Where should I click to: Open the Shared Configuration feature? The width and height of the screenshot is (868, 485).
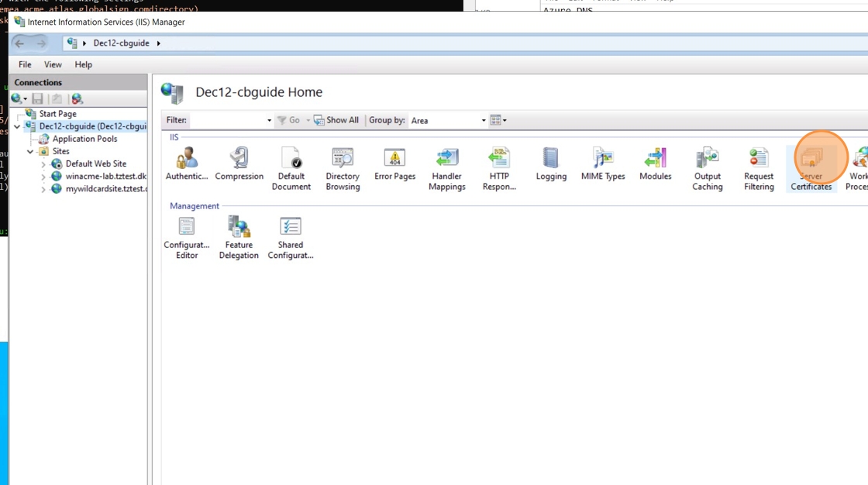point(290,238)
